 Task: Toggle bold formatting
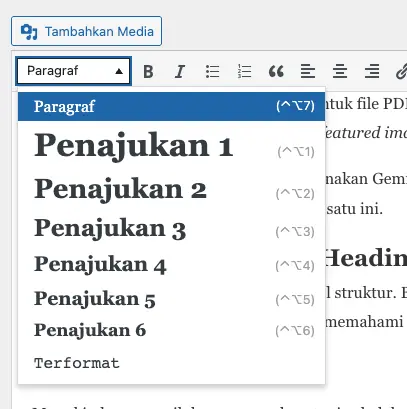click(x=148, y=71)
